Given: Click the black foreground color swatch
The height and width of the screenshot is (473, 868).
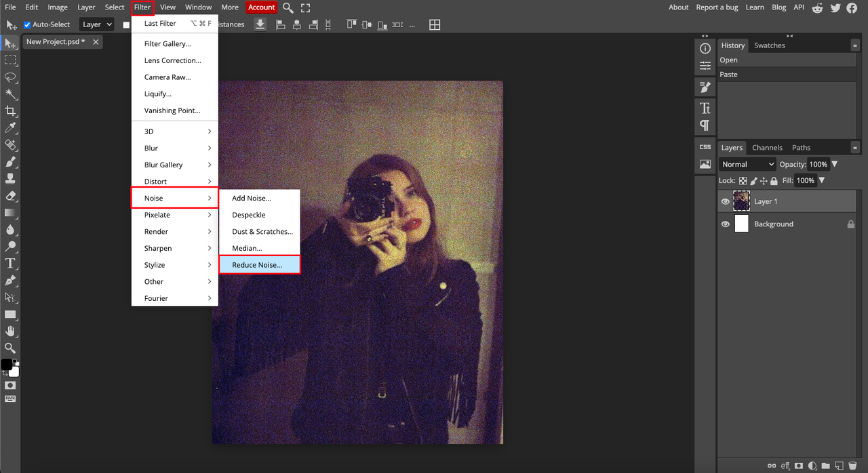Looking at the screenshot, I should [x=6, y=365].
